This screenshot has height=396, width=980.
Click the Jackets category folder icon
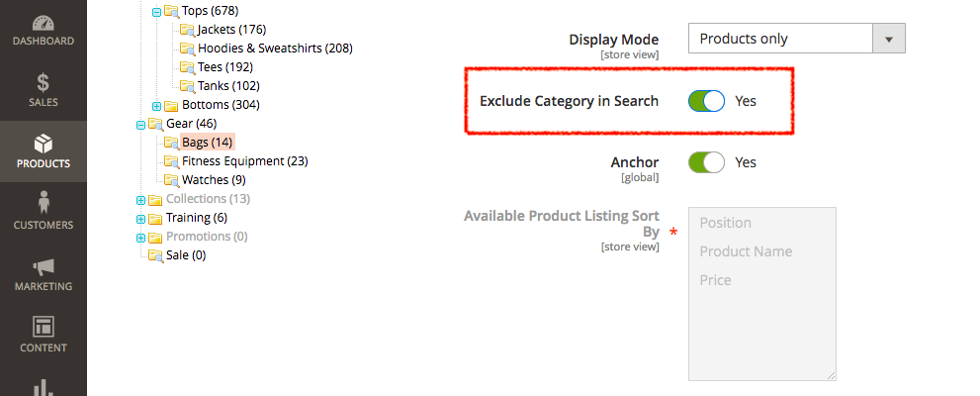187,30
